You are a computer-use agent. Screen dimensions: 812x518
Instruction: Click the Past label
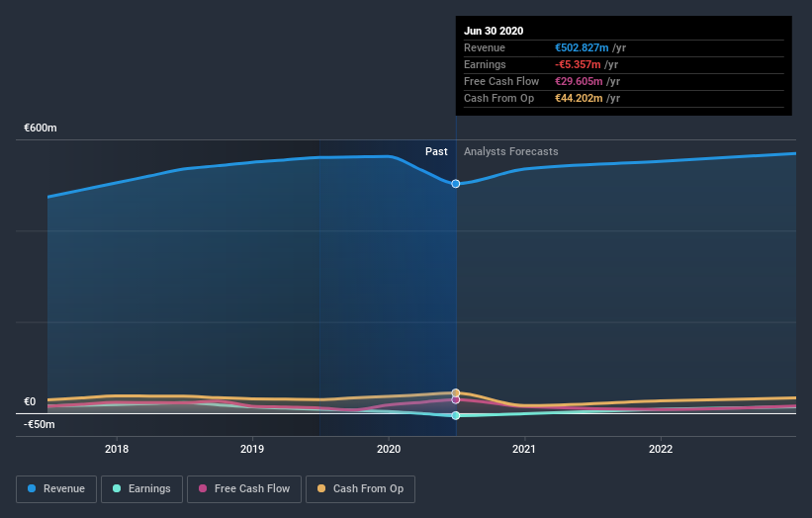point(436,151)
